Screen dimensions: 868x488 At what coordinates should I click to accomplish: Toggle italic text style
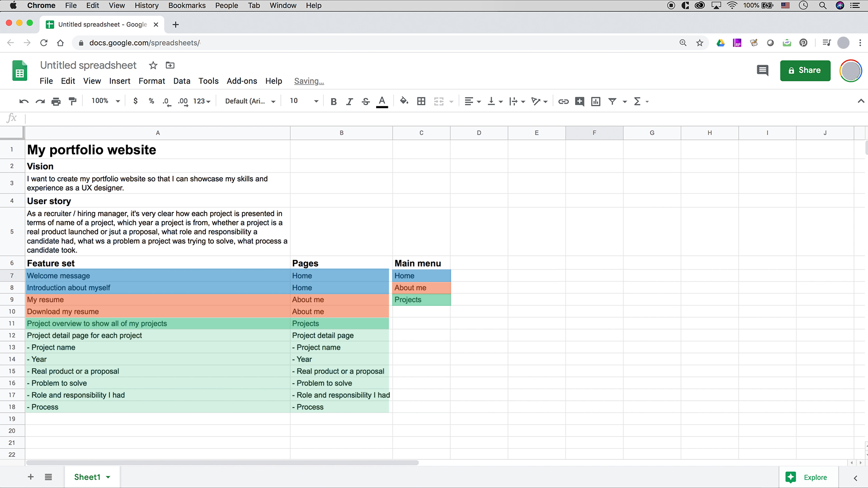tap(349, 101)
